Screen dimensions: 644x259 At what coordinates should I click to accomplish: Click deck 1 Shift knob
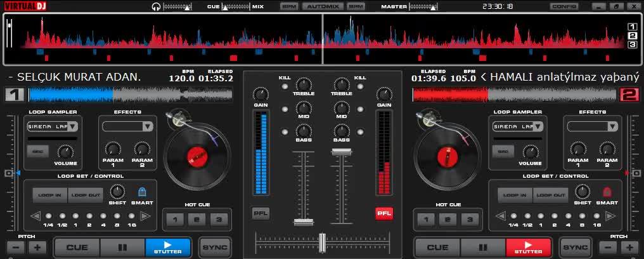tap(117, 192)
